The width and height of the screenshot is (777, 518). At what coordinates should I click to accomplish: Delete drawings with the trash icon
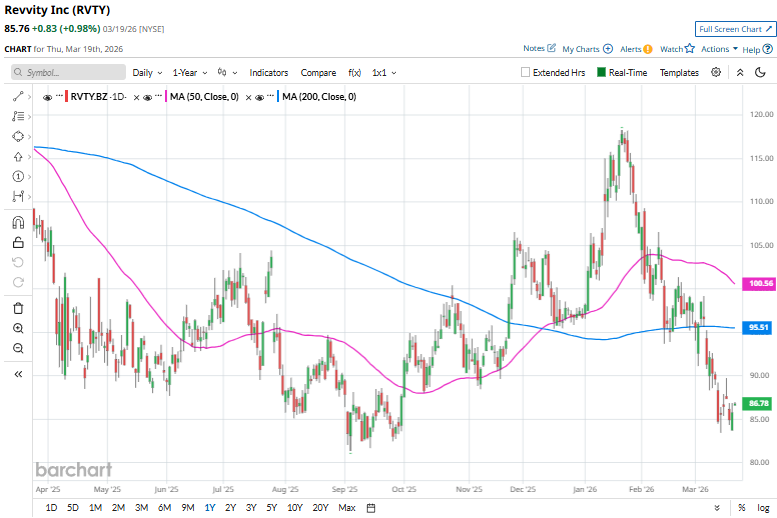pyautogui.click(x=18, y=308)
